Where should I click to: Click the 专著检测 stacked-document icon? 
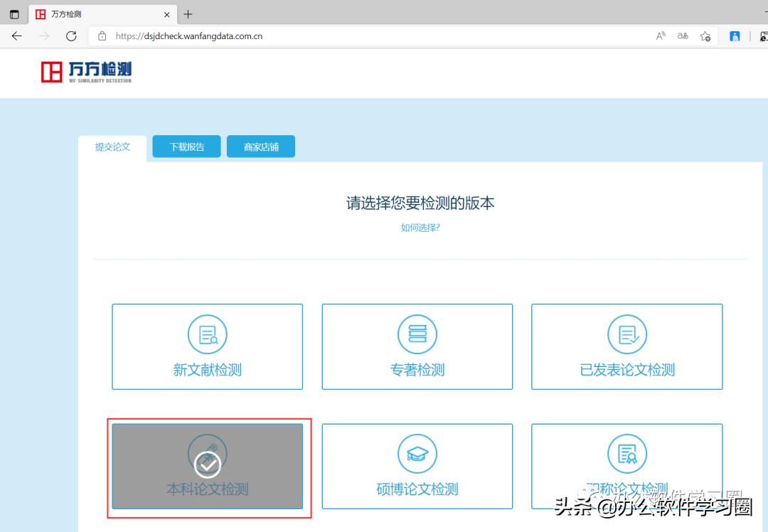click(417, 334)
